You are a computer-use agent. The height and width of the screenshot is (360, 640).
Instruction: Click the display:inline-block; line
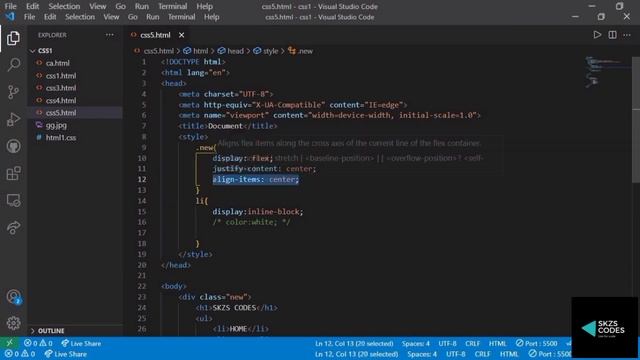pos(258,211)
